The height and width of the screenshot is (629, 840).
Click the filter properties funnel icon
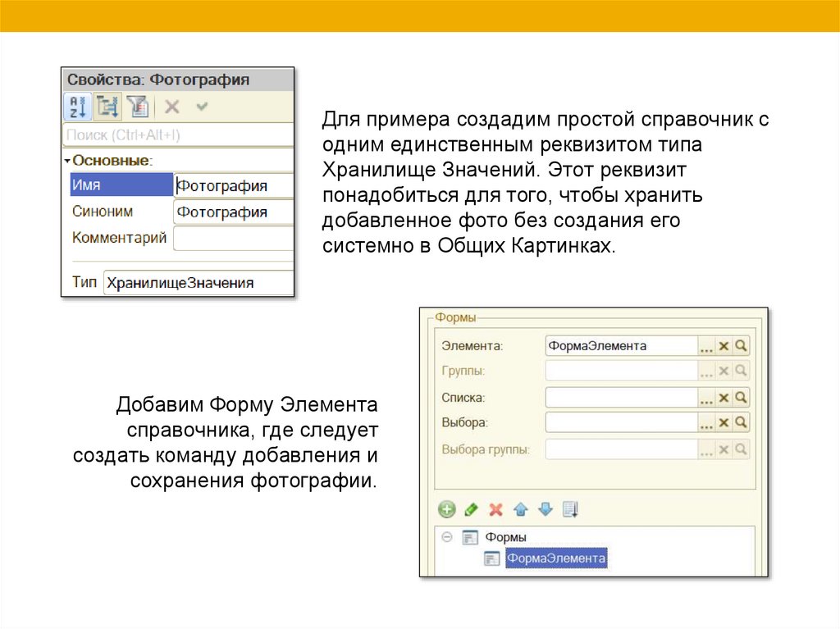click(136, 106)
